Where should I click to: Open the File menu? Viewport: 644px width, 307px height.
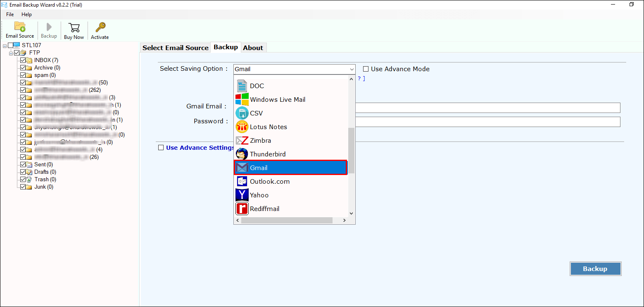pos(10,14)
